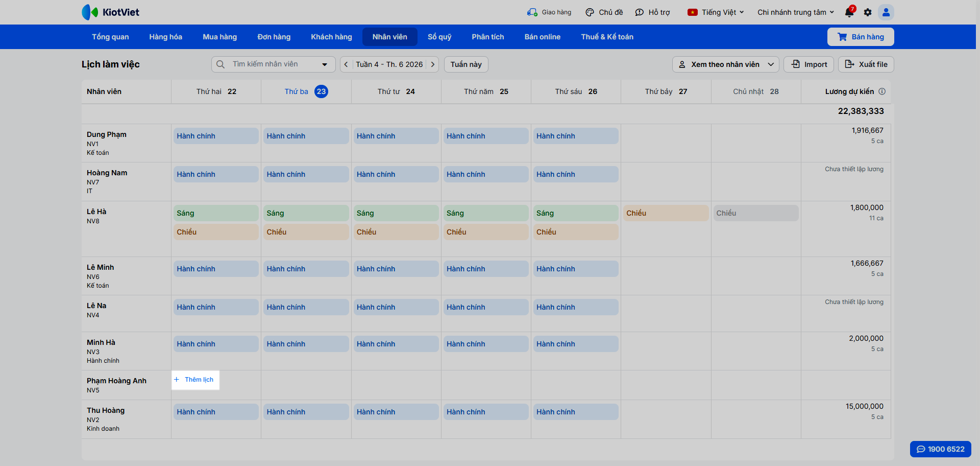Open employee Thu Hoàng

pyautogui.click(x=105, y=410)
